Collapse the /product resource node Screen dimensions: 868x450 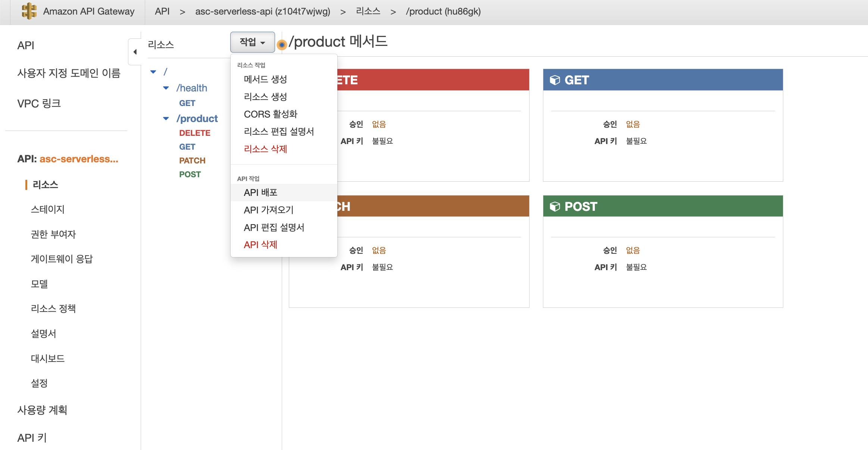pos(166,119)
